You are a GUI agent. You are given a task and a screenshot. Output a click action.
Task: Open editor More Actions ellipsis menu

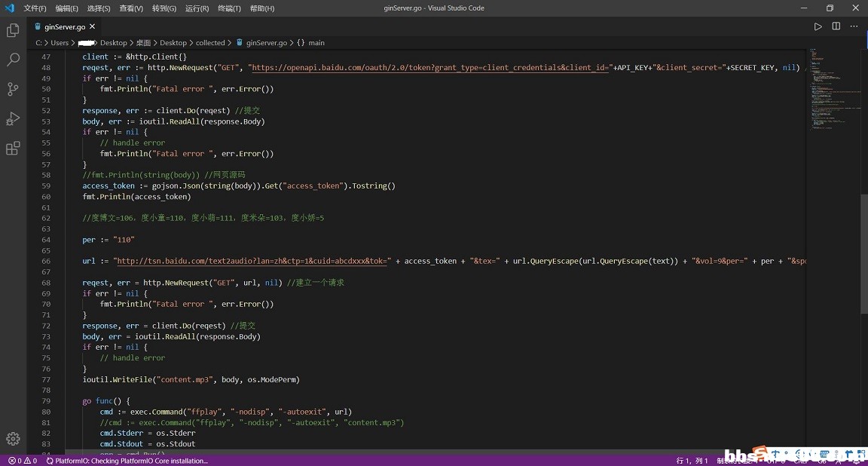[854, 26]
